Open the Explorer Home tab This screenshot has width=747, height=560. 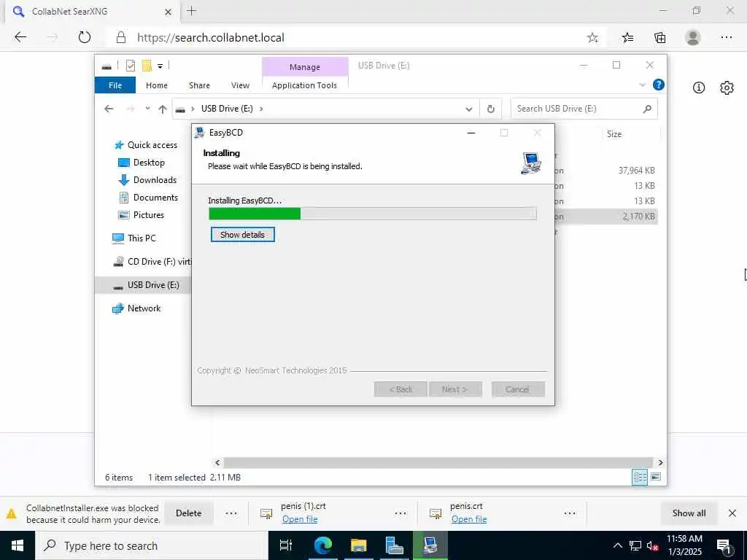point(157,85)
